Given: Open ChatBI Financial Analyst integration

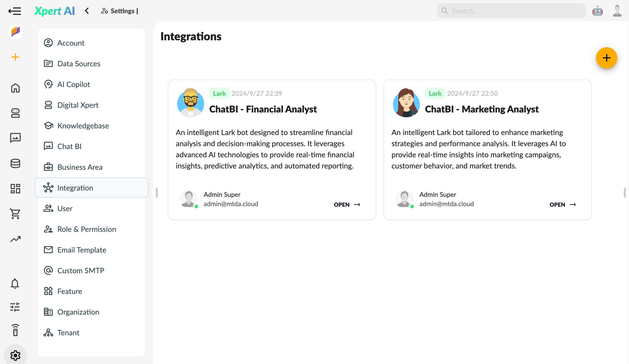Looking at the screenshot, I should pos(347,205).
